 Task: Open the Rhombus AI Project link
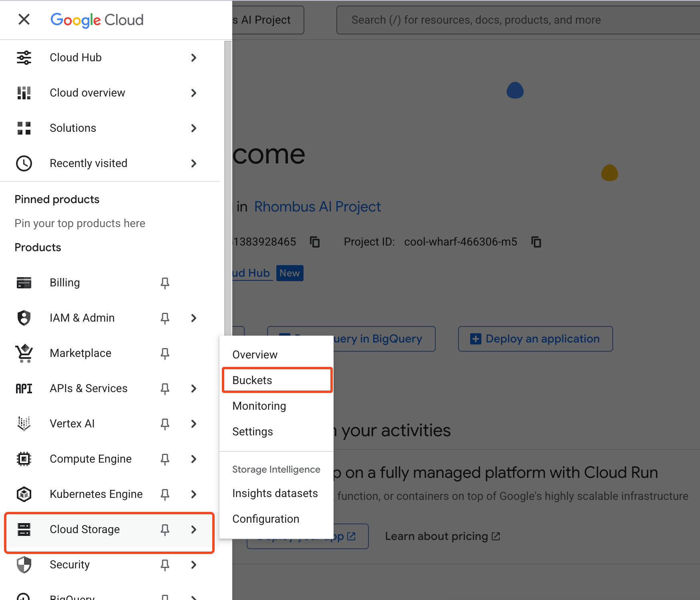(x=317, y=207)
